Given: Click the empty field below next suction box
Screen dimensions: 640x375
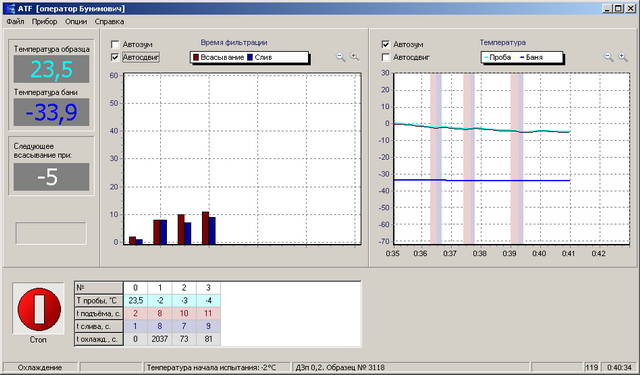Looking at the screenshot, I should [x=51, y=233].
